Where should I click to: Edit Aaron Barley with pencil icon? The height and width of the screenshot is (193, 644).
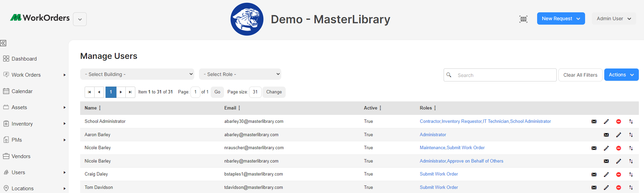619,135
